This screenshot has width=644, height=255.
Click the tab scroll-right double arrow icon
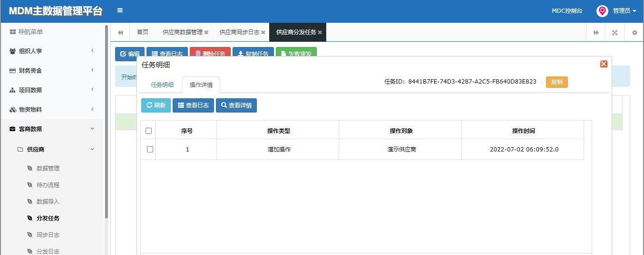[596, 32]
